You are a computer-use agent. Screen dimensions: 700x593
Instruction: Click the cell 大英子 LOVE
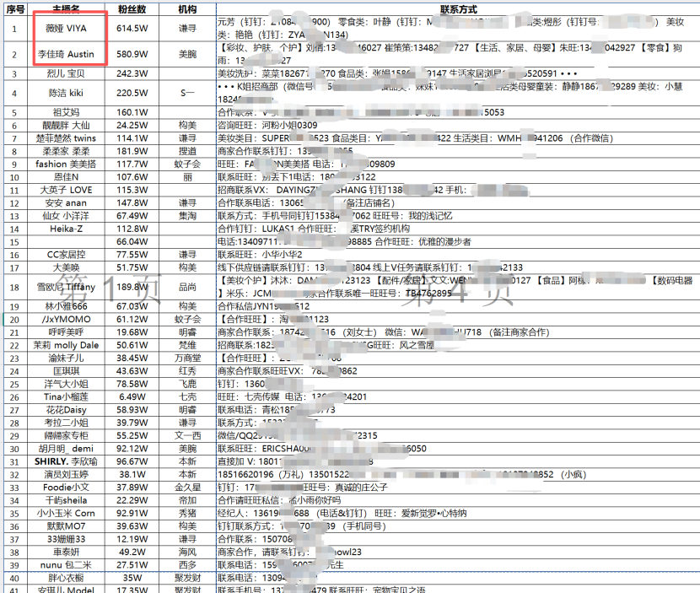point(66,191)
